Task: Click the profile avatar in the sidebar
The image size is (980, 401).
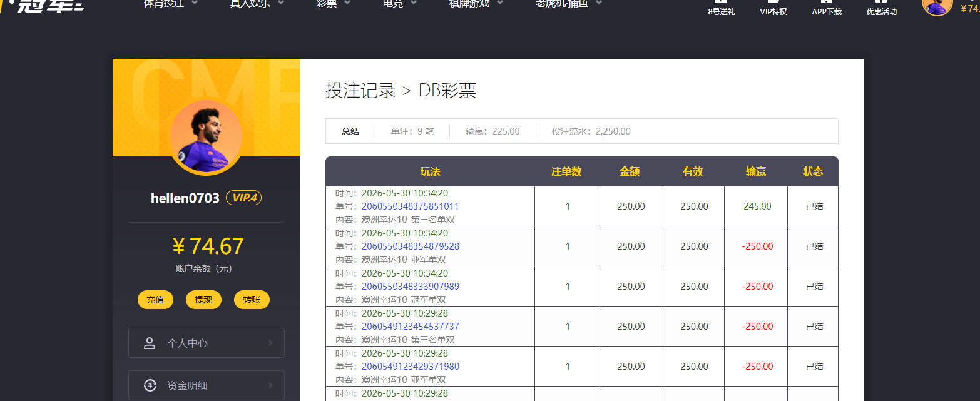Action: pos(207,138)
